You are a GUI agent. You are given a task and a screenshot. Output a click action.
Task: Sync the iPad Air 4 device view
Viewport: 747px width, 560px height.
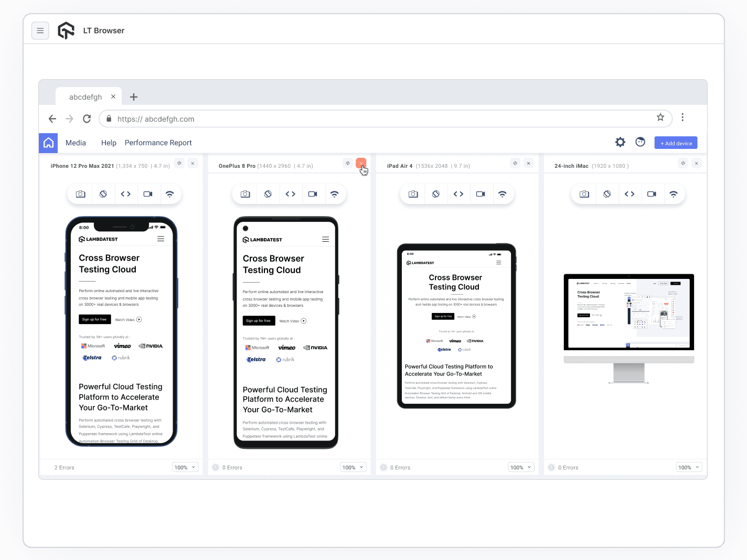pyautogui.click(x=515, y=163)
